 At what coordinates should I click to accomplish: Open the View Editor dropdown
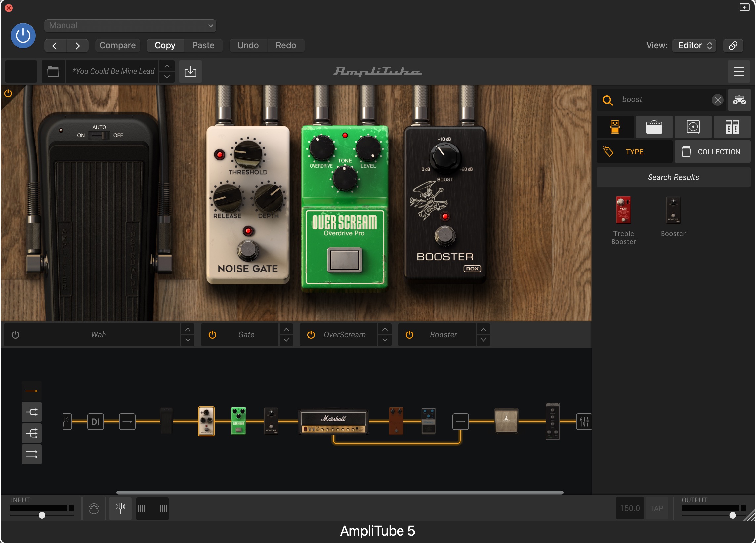(694, 45)
